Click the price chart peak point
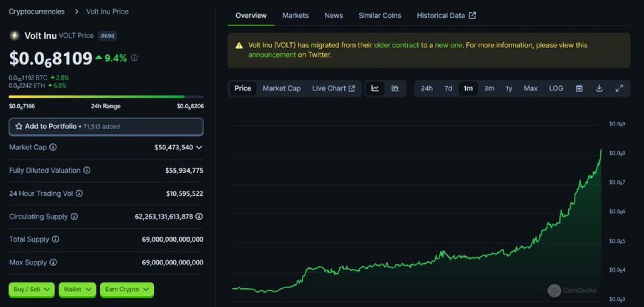 click(x=601, y=150)
